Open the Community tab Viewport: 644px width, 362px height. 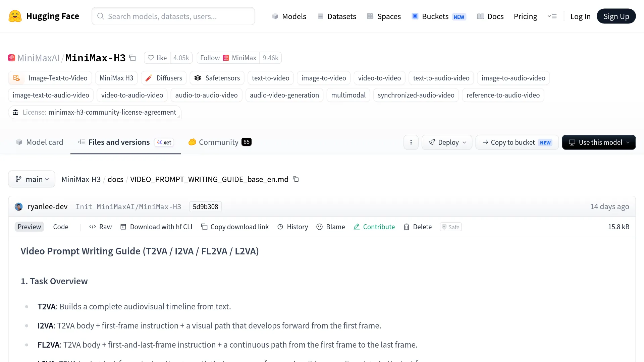pyautogui.click(x=220, y=142)
